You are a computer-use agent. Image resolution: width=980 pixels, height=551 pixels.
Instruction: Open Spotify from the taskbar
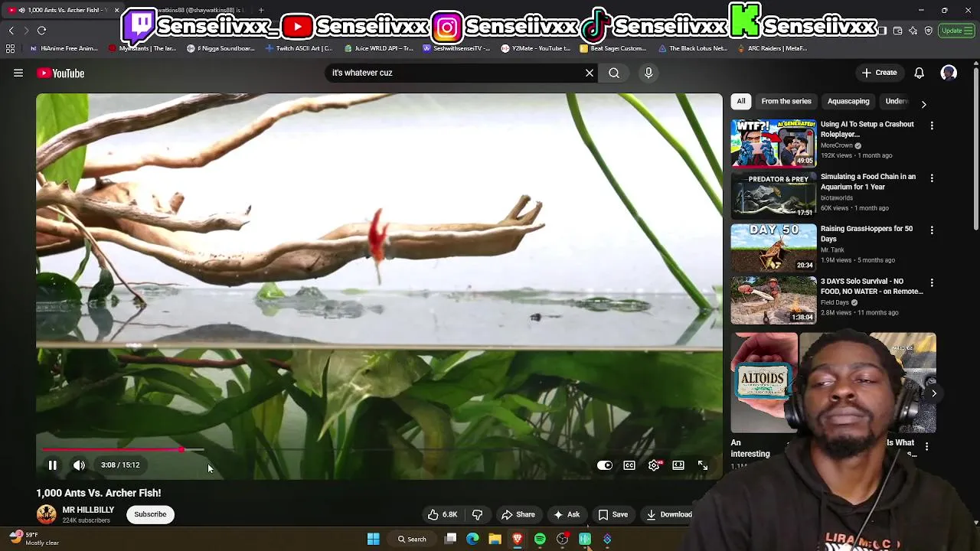coord(540,539)
